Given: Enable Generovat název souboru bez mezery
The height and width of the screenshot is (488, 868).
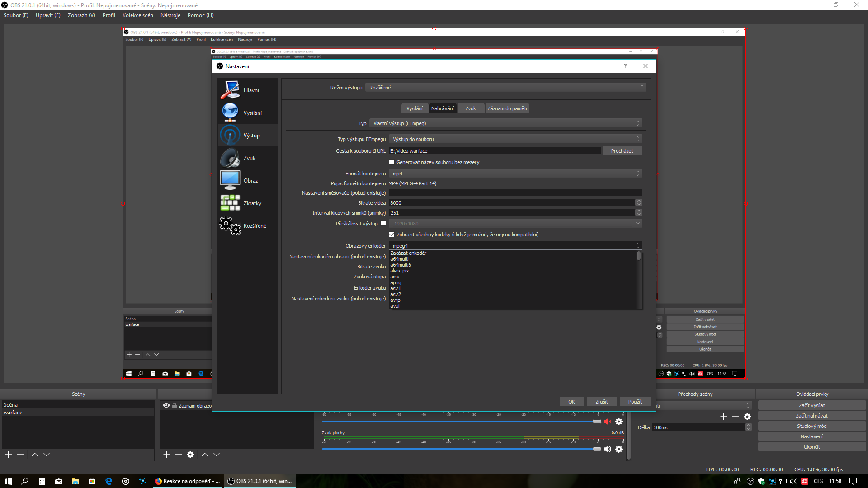Looking at the screenshot, I should coord(392,162).
